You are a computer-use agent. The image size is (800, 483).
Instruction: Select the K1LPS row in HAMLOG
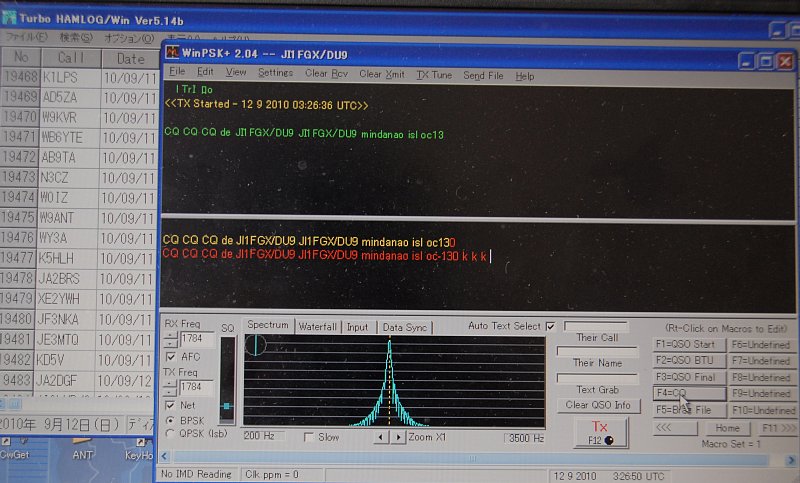click(x=79, y=78)
